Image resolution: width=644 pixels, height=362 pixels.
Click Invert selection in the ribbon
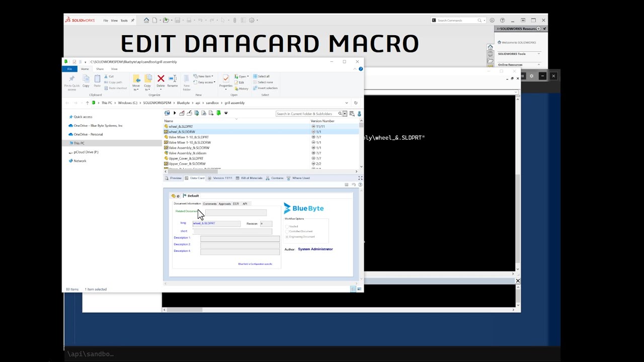(265, 88)
